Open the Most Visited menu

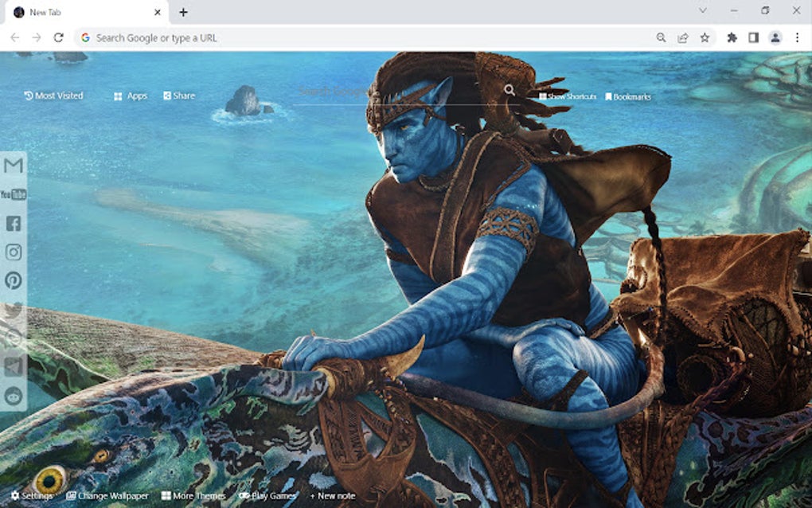coord(54,96)
